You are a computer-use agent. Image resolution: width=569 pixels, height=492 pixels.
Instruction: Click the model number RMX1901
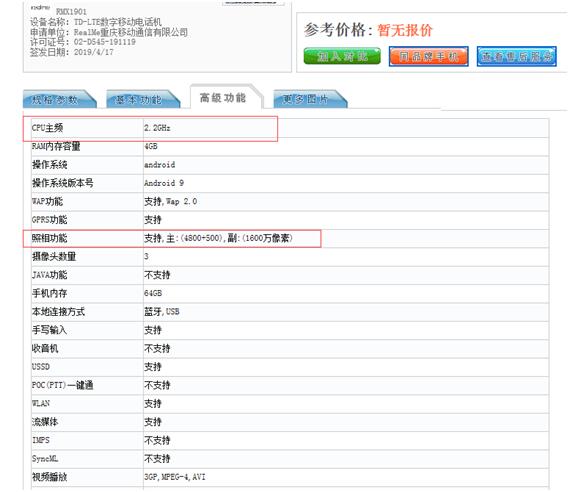pos(71,12)
